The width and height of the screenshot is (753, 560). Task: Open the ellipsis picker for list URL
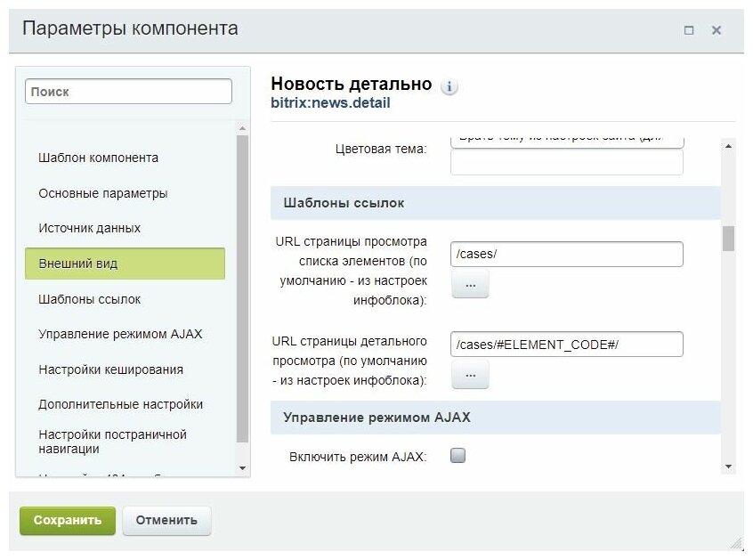coord(470,284)
